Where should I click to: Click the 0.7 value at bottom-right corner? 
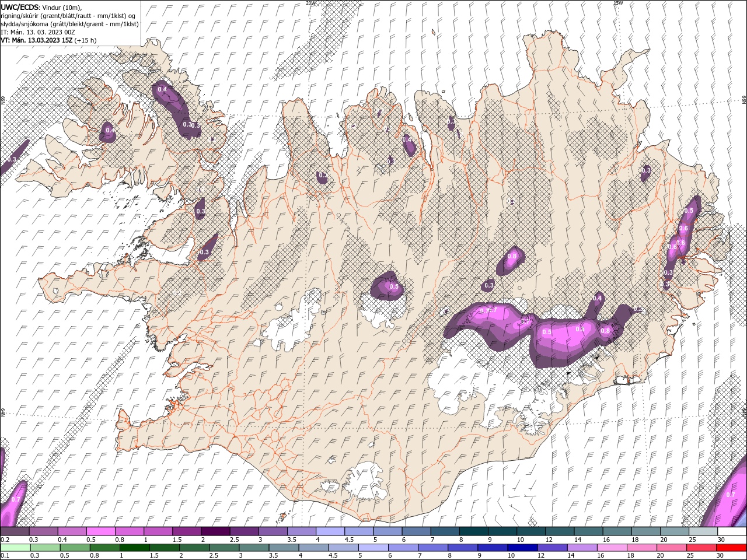[x=731, y=495]
